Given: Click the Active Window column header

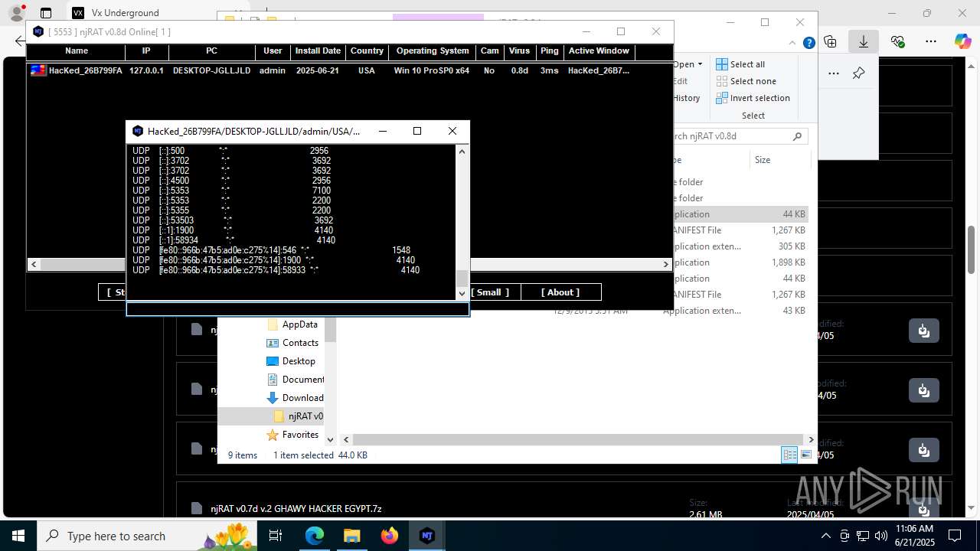Looking at the screenshot, I should pos(599,51).
